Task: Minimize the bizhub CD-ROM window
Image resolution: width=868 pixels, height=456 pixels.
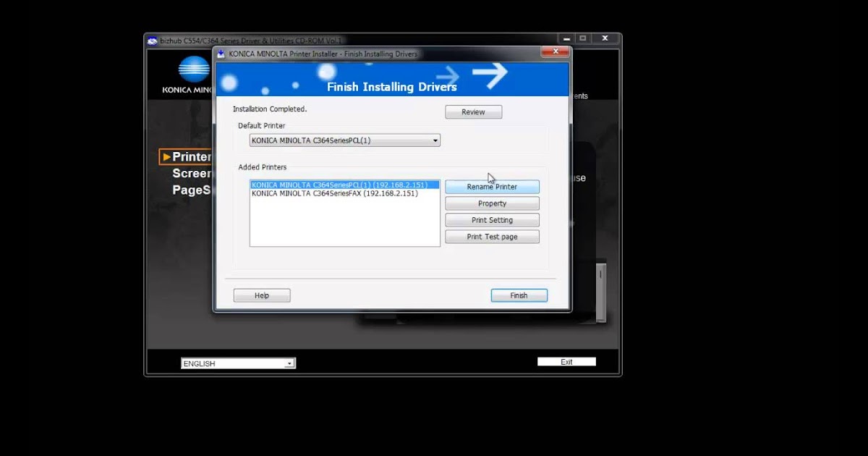Action: (x=566, y=38)
